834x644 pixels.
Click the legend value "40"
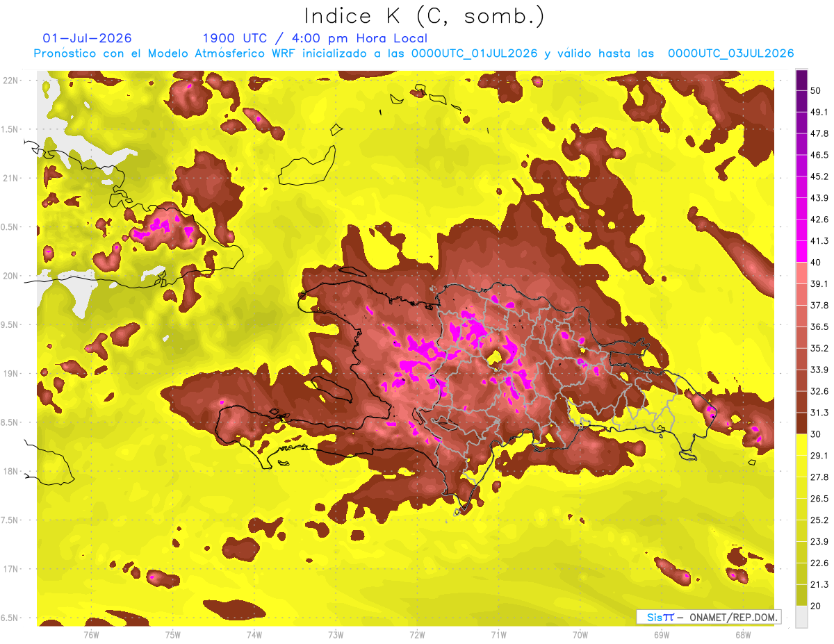(816, 263)
